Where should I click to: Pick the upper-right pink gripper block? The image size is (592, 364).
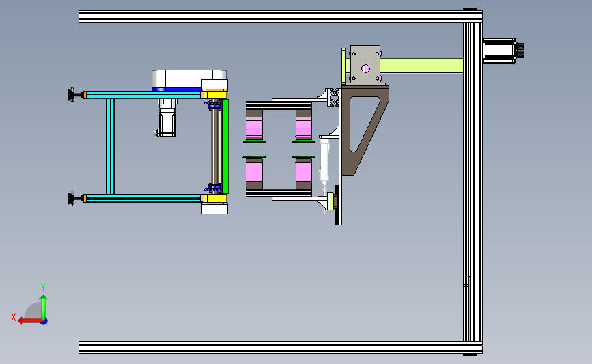[304, 128]
